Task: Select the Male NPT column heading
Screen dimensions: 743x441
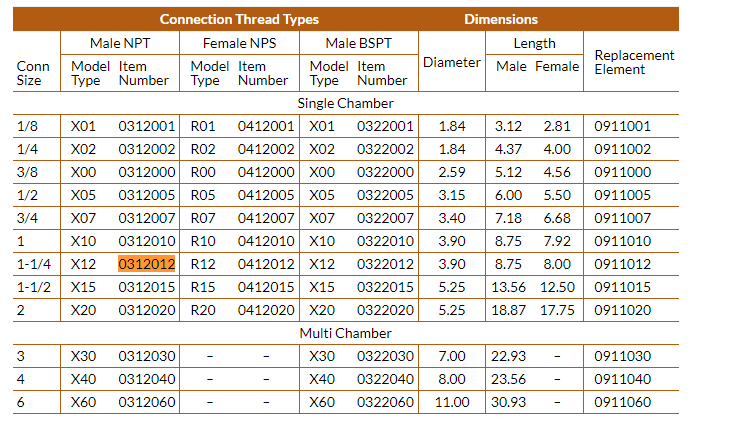Action: pos(120,43)
